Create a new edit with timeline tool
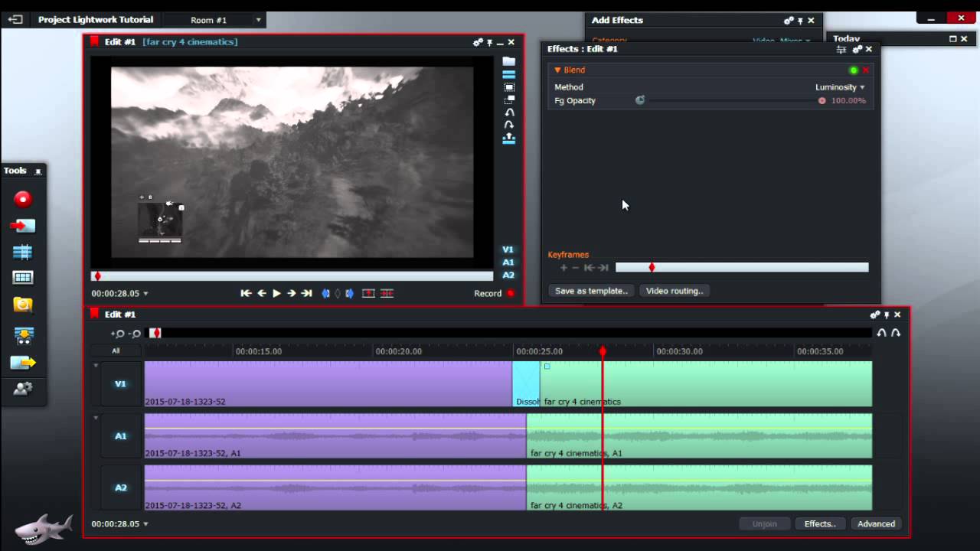The width and height of the screenshot is (980, 551). (23, 252)
